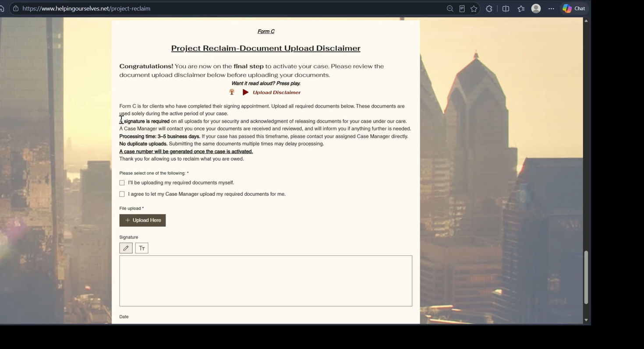Toggle split screen icon in toolbar
644x349 pixels.
click(x=506, y=9)
